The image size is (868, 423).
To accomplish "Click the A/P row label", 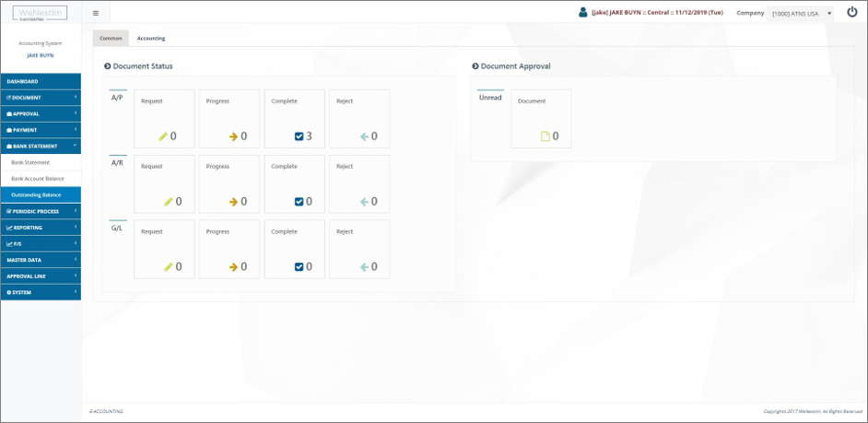I will [117, 98].
